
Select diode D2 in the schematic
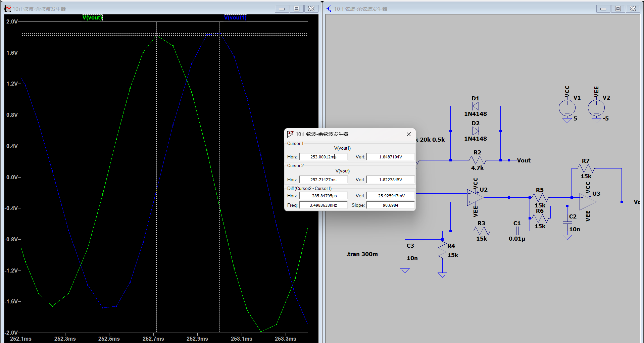(475, 131)
